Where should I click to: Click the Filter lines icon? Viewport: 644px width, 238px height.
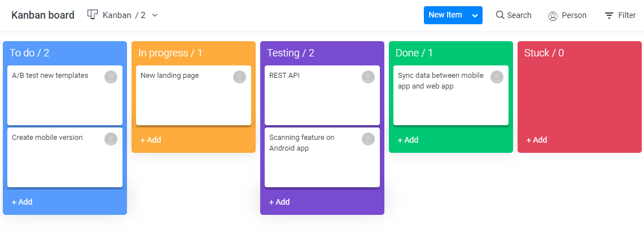[609, 16]
